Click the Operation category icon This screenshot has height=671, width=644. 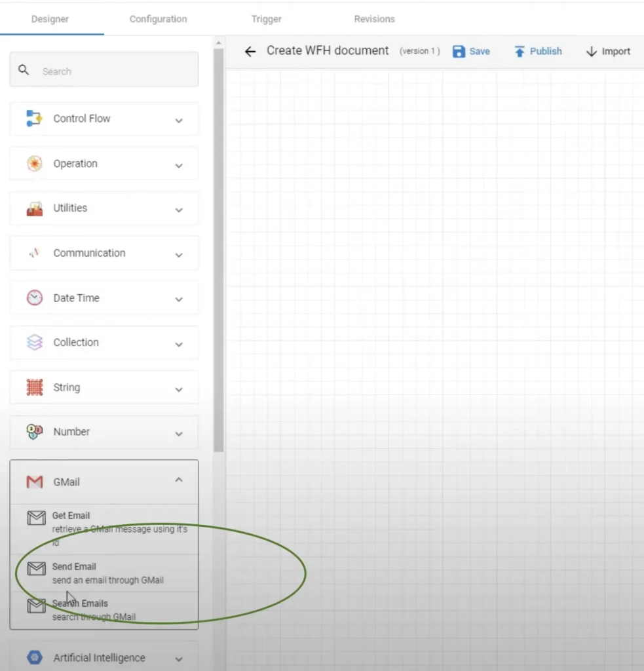pyautogui.click(x=34, y=163)
